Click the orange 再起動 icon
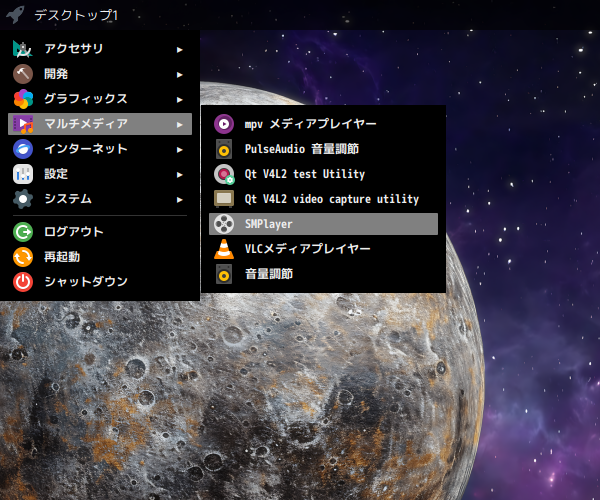The width and height of the screenshot is (600, 500). pyautogui.click(x=23, y=257)
